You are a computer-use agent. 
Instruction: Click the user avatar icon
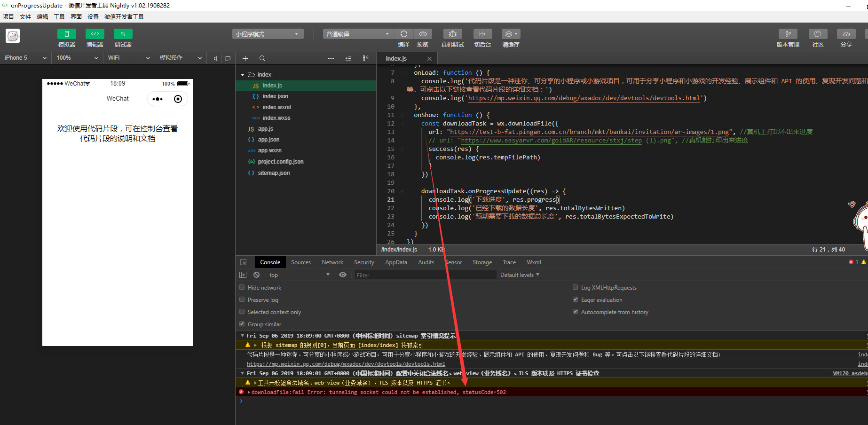point(13,36)
